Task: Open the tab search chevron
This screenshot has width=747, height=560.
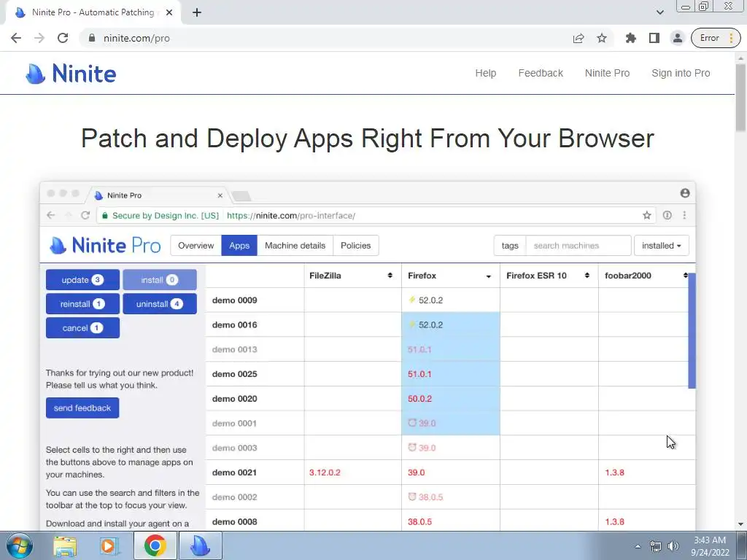Action: coord(659,12)
